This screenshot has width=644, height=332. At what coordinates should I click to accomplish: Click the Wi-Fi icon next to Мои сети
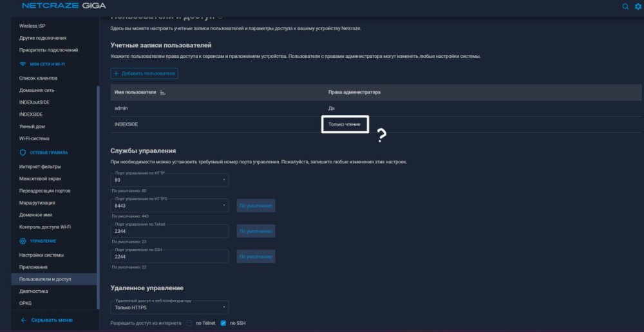coord(23,64)
